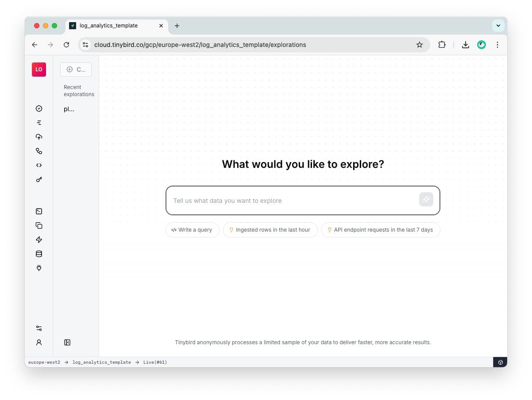Select the 'Write a query' suggestion chip
Image resolution: width=532 pixels, height=400 pixels.
click(193, 230)
